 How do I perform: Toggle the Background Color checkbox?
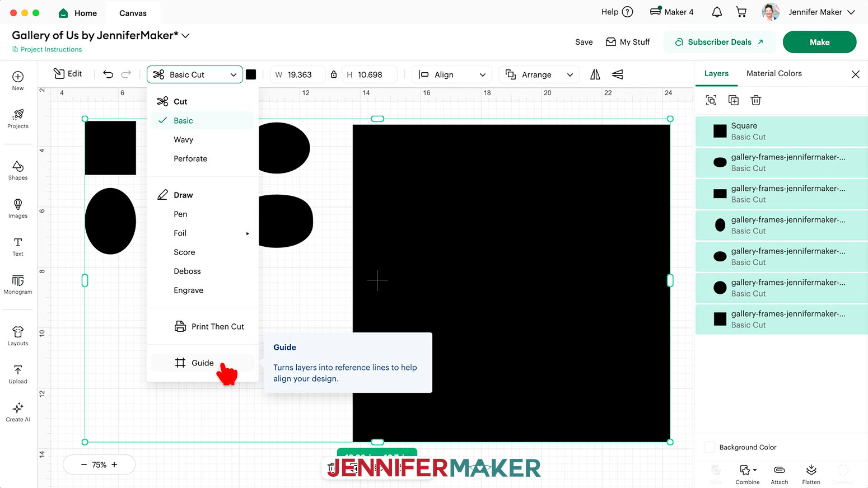click(710, 447)
